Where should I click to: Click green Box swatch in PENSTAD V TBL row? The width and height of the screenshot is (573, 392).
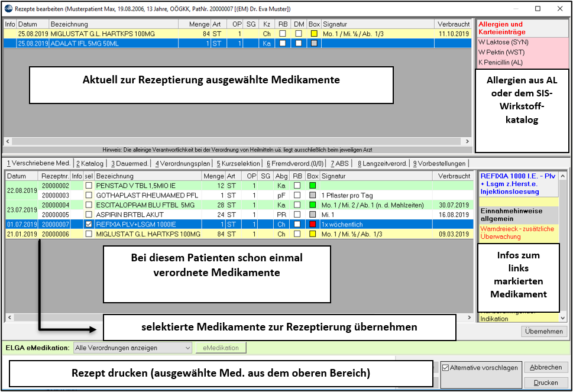[312, 186]
